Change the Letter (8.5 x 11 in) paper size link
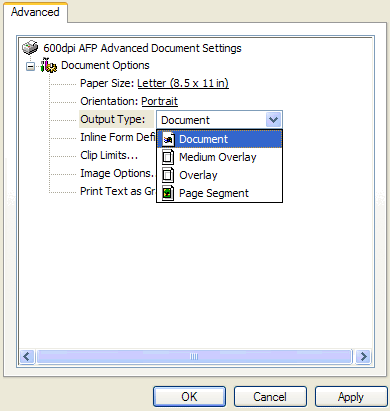This screenshot has width=390, height=411. (183, 83)
